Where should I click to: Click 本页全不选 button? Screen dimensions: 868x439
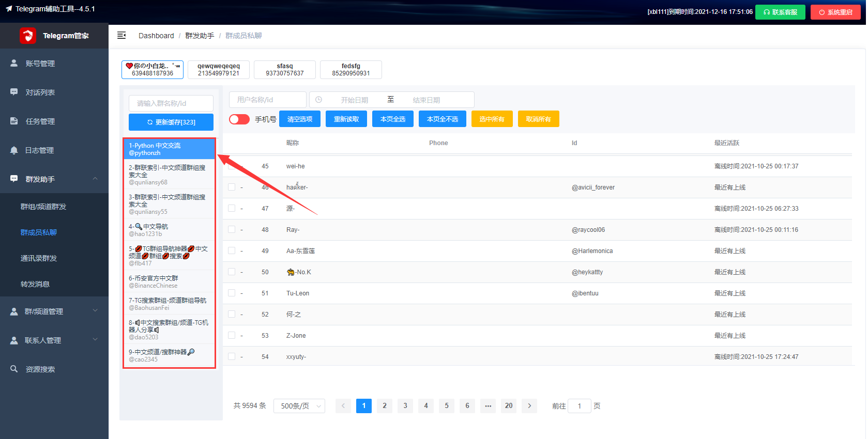pyautogui.click(x=443, y=119)
